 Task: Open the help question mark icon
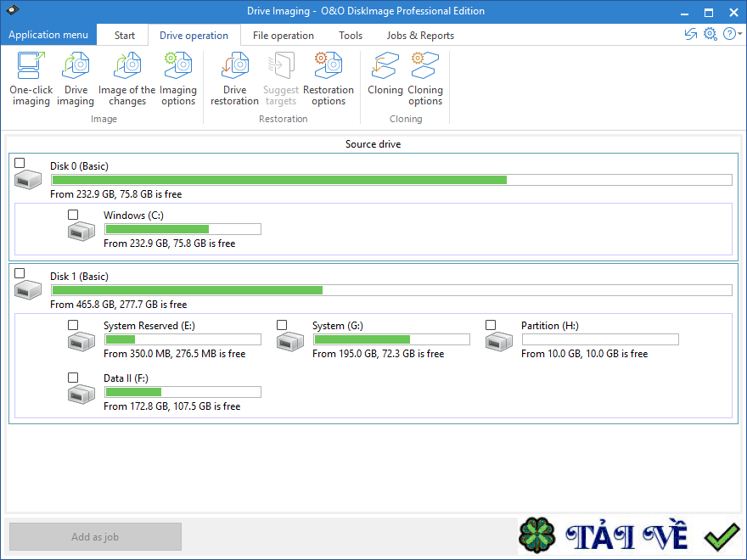click(729, 34)
